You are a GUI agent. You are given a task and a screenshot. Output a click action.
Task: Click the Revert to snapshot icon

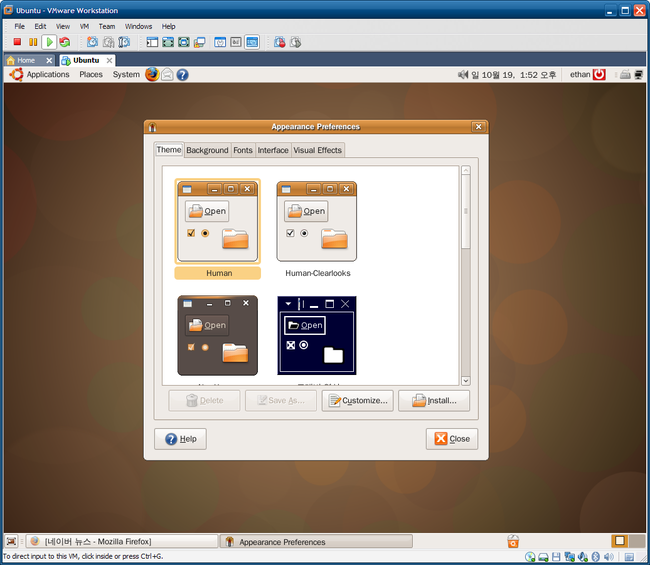tap(108, 42)
